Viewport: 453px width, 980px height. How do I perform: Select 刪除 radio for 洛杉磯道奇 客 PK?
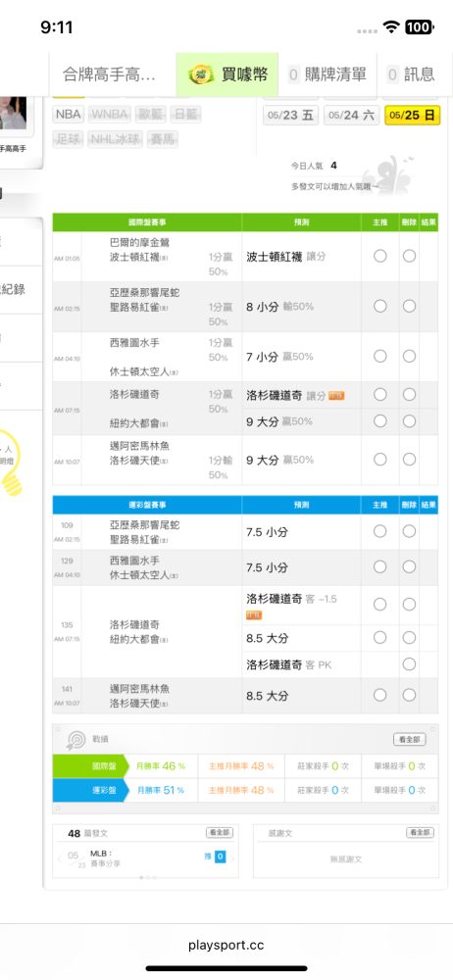point(409,664)
